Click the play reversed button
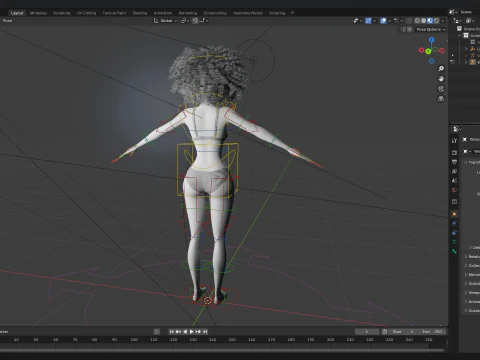Screen dimensions: 480x360 point(185,332)
